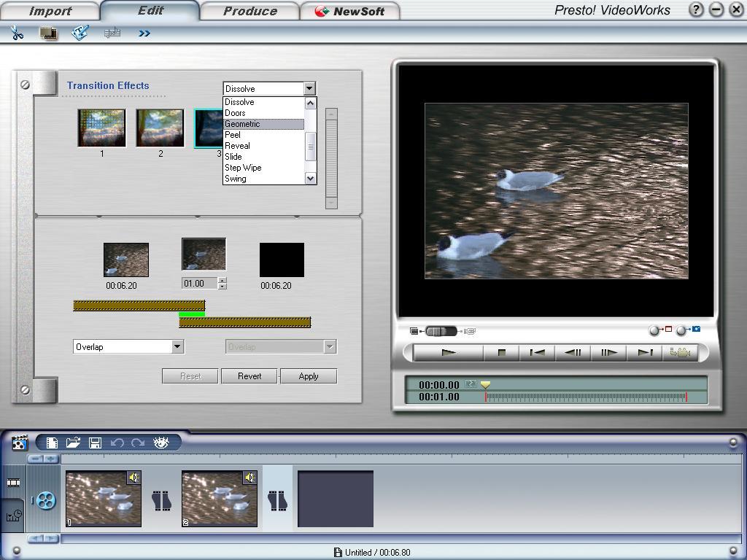Viewport: 747px width, 560px height.
Task: Show more tools with double arrow
Action: pos(144,34)
